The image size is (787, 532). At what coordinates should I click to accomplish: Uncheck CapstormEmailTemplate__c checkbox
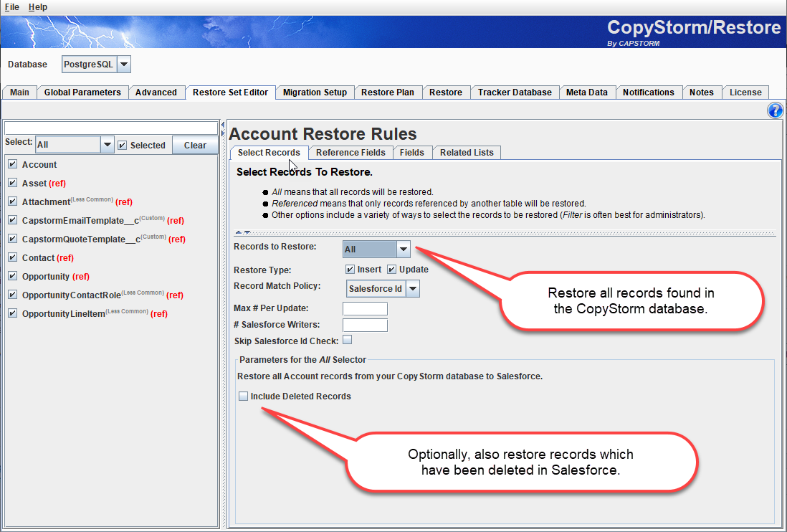13,220
